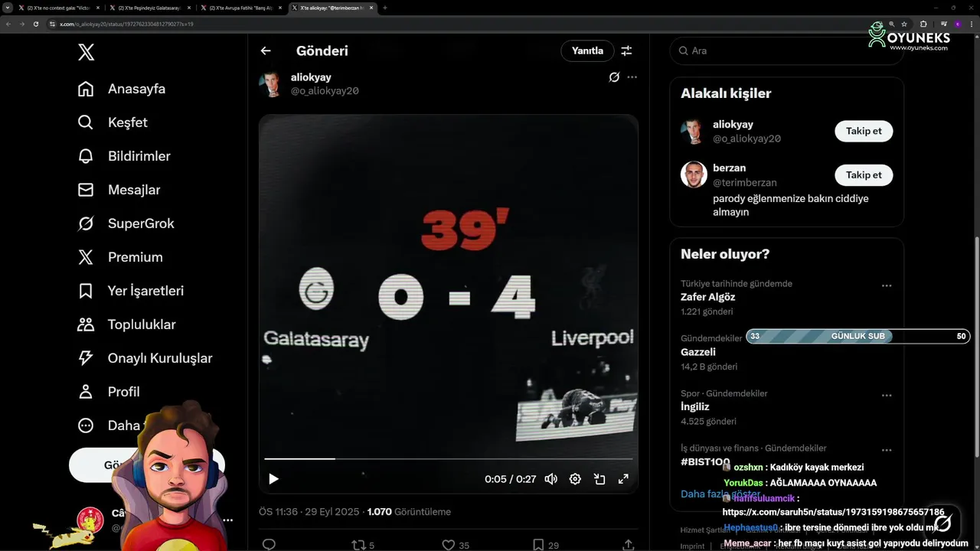Viewport: 980px width, 551px height.
Task: Switch to the 'X'te Avrupa Fatihi' tab
Action: [x=240, y=8]
